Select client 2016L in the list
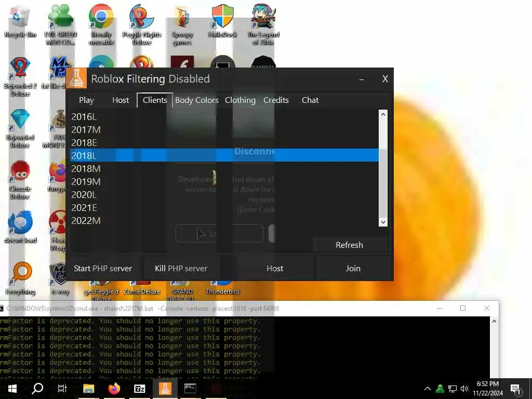 (x=224, y=117)
